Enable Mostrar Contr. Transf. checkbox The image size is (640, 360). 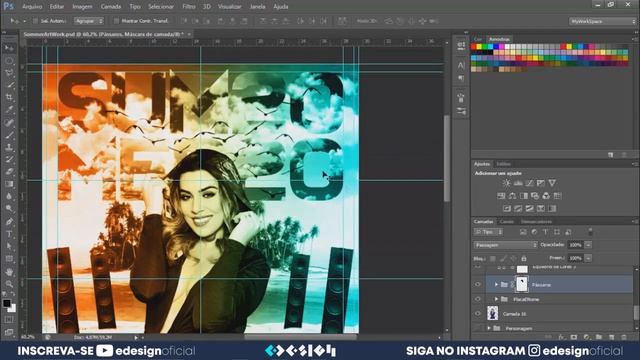click(116, 21)
